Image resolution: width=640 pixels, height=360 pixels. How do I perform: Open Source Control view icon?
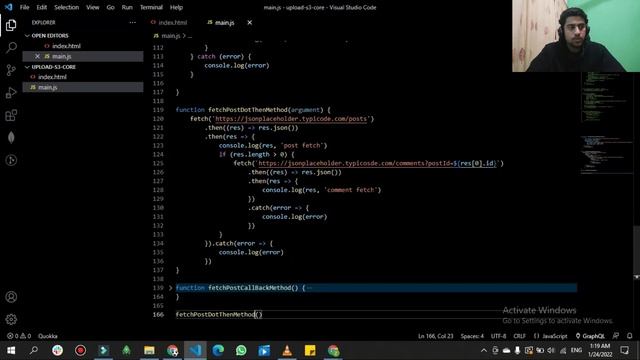coord(11,70)
